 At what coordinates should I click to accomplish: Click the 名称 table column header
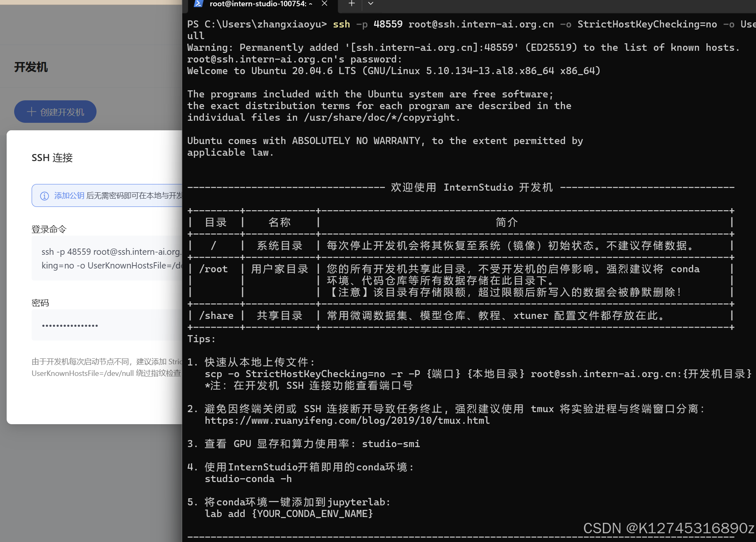[x=280, y=222]
